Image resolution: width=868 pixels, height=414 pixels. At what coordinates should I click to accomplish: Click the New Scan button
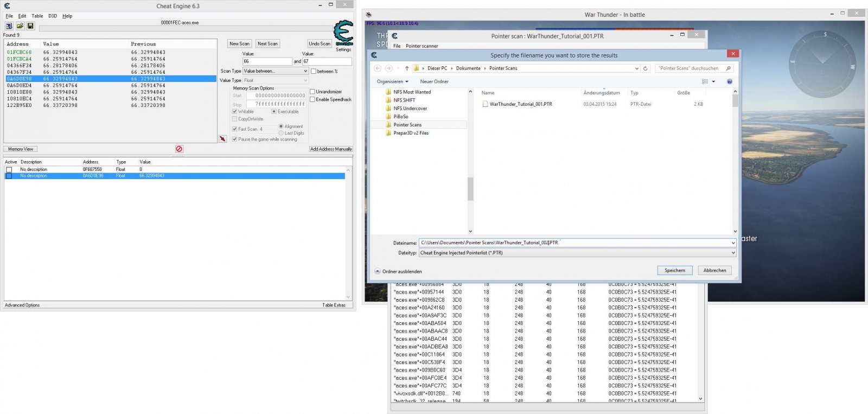(239, 43)
